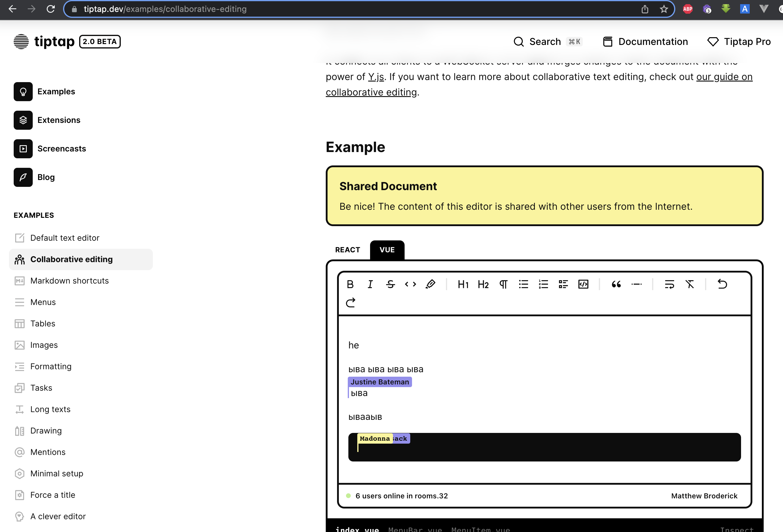
Task: Toggle italic formatting in editor toolbar
Action: (x=370, y=284)
